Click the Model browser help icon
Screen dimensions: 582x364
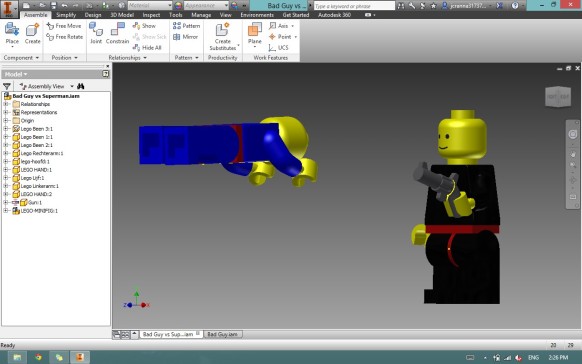pos(105,74)
